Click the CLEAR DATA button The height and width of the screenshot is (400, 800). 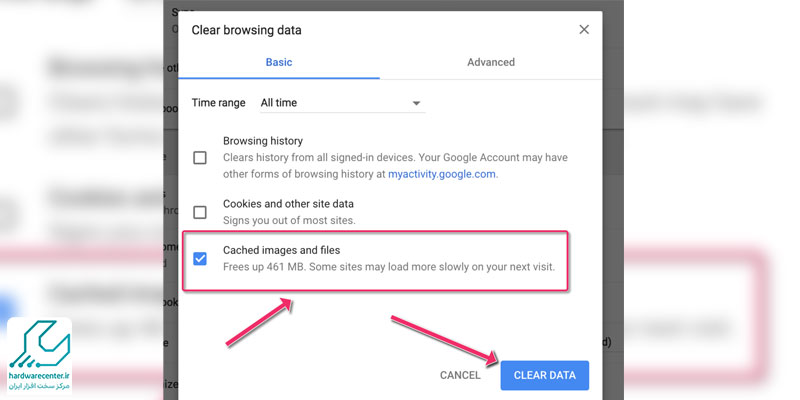pyautogui.click(x=544, y=375)
